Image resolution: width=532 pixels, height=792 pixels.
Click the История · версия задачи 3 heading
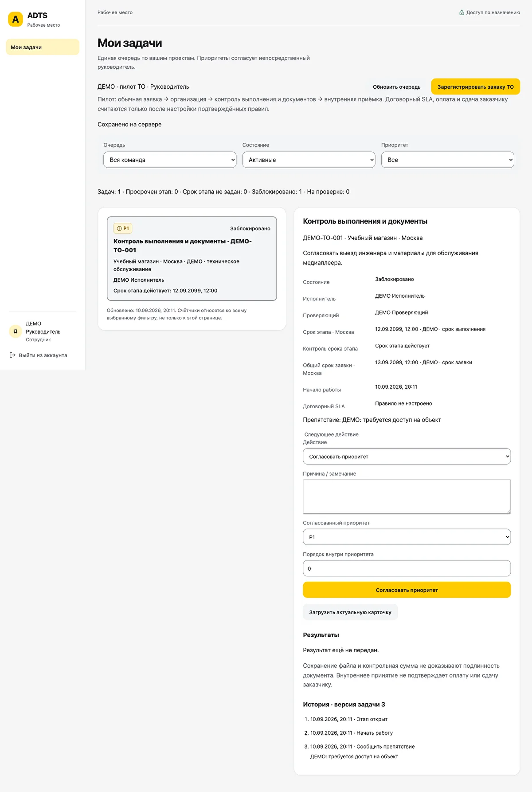click(344, 705)
